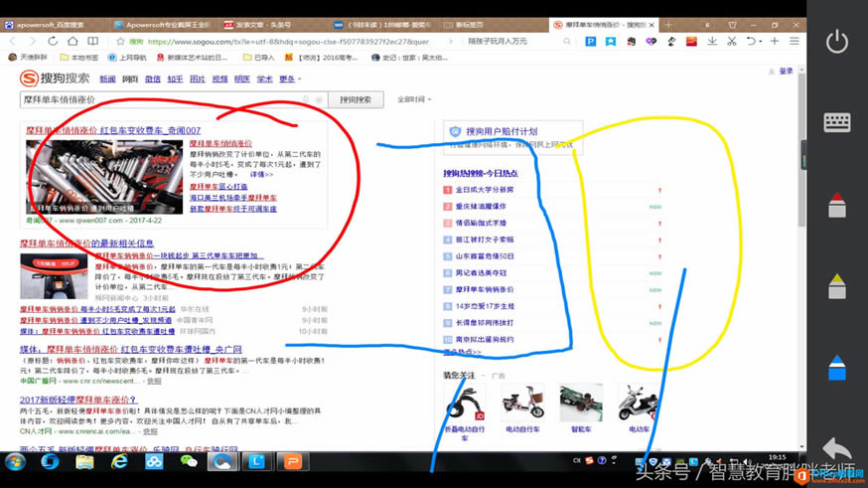The image size is (868, 488).
Task: Go to the browser home page icon
Action: (72, 41)
